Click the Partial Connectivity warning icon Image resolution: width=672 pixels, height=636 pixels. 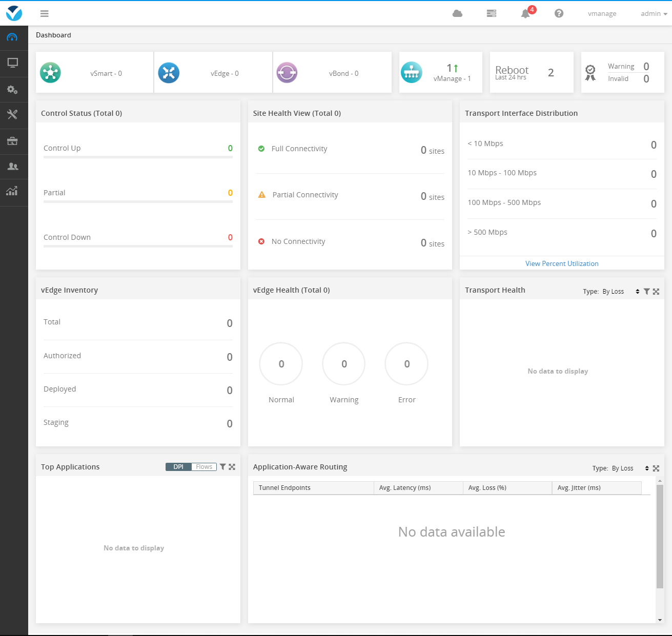tap(262, 195)
